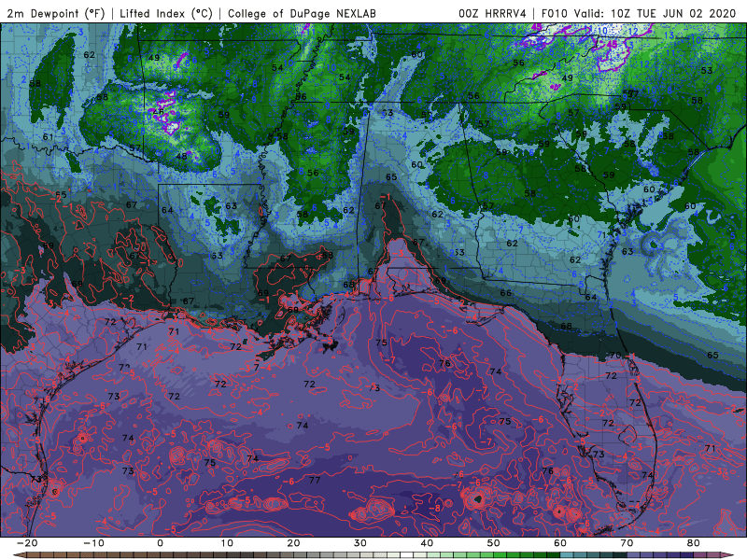
Task: Click the 66 dewpoint value on the map
Action: click(x=505, y=293)
